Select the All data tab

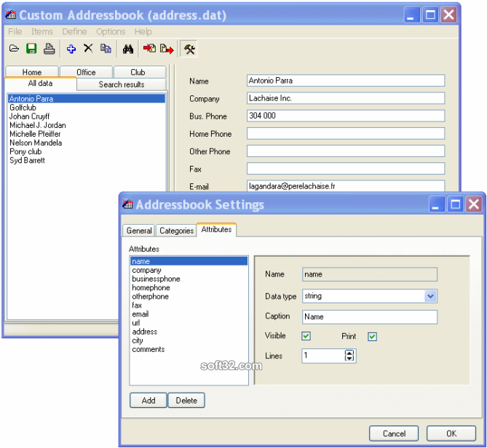(x=40, y=84)
